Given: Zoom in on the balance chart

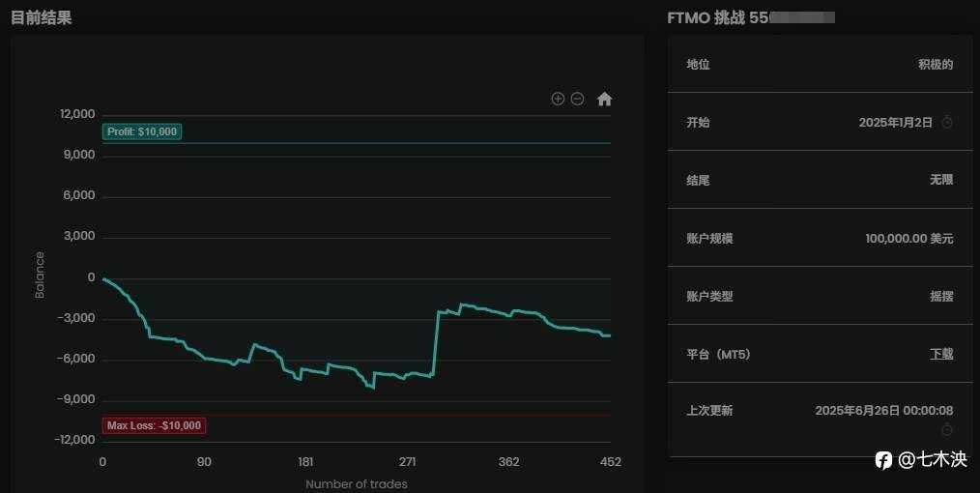Looking at the screenshot, I should (558, 99).
